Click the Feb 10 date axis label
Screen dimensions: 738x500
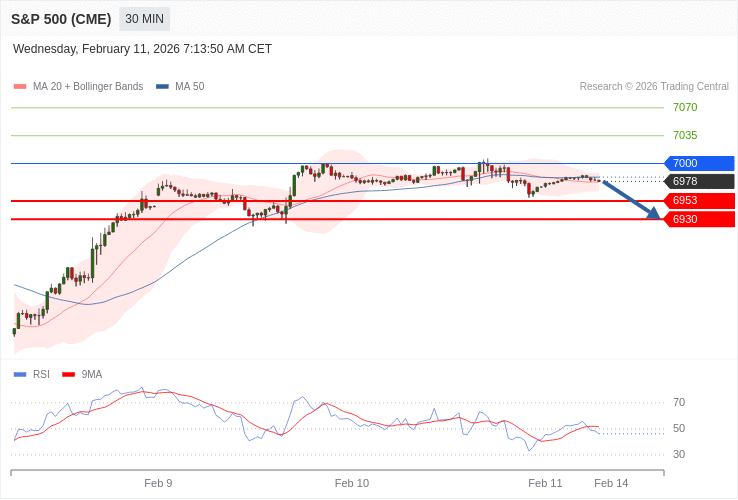[x=352, y=484]
